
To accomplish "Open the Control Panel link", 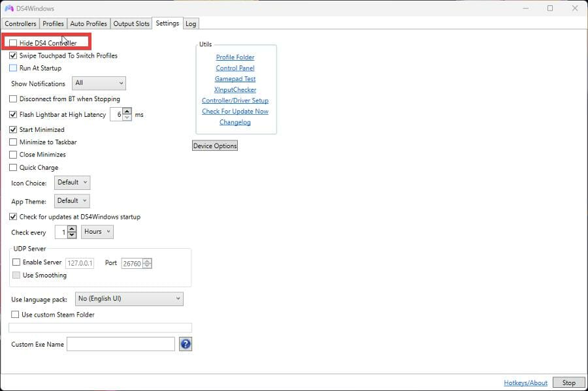I will click(235, 68).
